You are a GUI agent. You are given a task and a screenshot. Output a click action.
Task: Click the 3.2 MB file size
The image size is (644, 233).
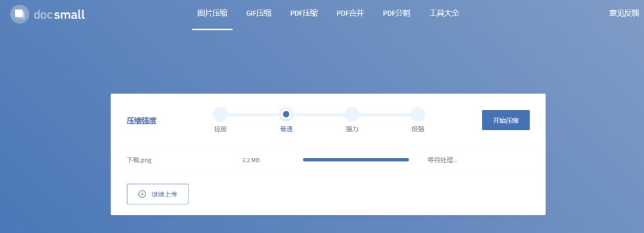[250, 160]
